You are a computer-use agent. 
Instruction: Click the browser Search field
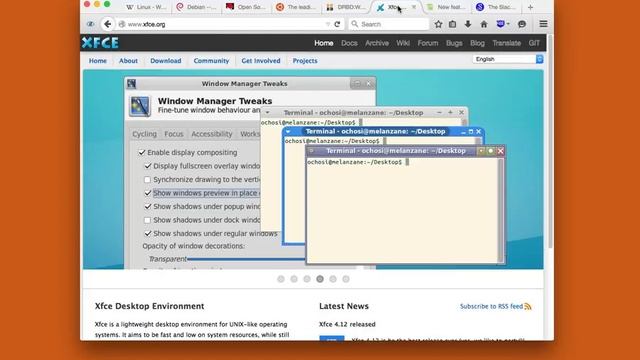click(389, 24)
